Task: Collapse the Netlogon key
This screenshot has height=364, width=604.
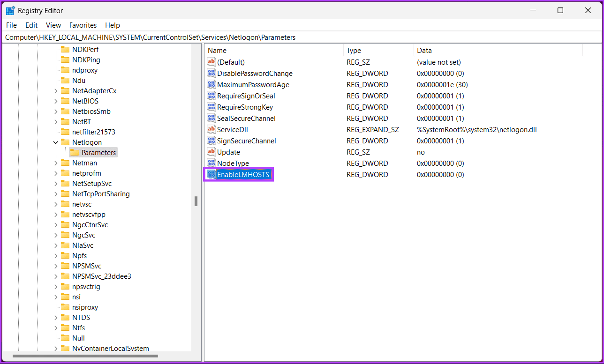Action: [56, 142]
